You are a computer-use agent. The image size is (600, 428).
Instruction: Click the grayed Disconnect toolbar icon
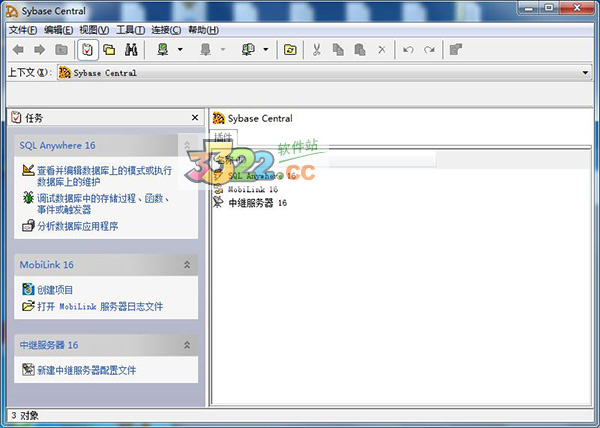click(206, 50)
